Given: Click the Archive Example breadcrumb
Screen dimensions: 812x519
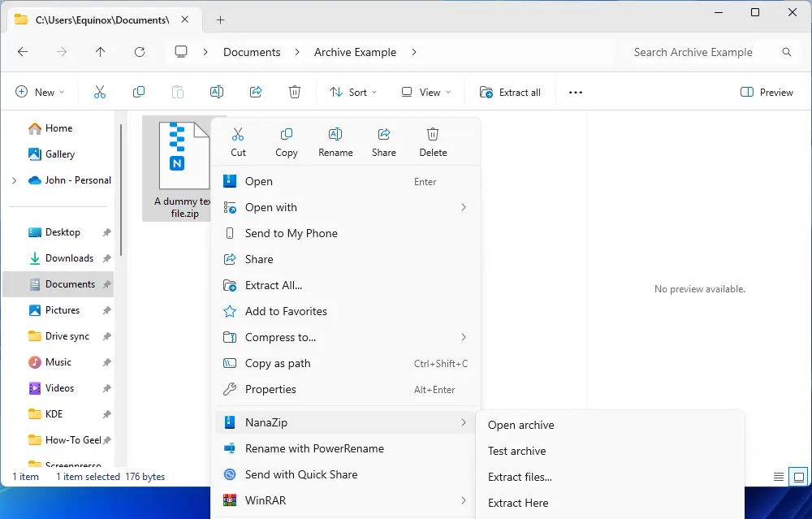Looking at the screenshot, I should click(356, 52).
